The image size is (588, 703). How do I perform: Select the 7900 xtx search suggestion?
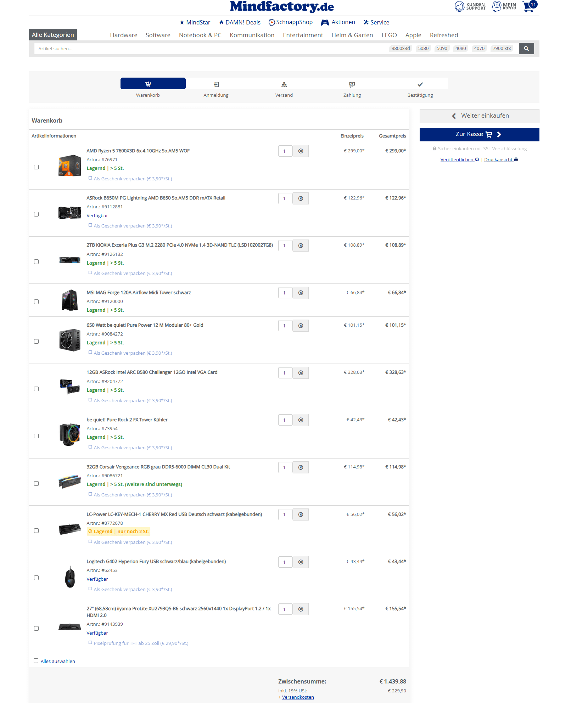[x=502, y=49]
